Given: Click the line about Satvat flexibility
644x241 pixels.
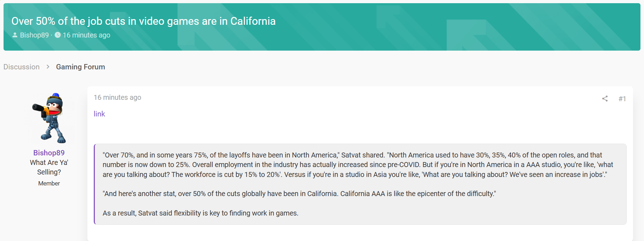Looking at the screenshot, I should [200, 213].
